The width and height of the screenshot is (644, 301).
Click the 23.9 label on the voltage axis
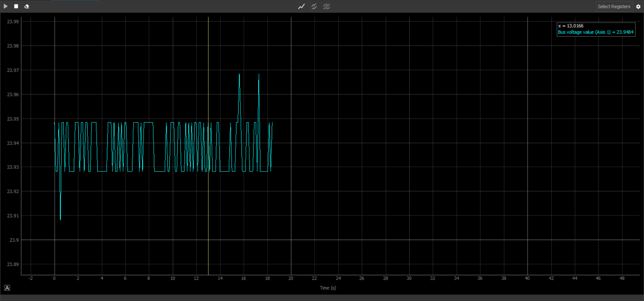coord(14,240)
